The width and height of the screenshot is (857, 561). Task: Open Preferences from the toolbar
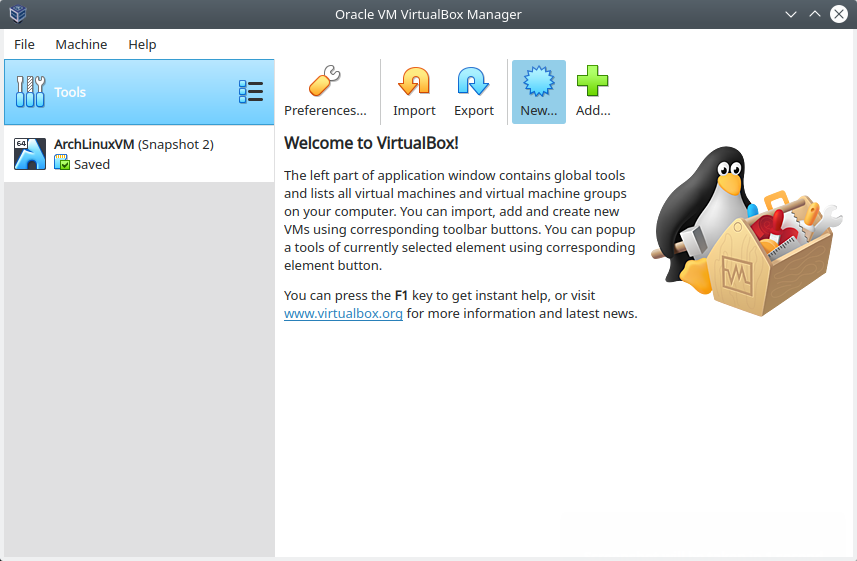325,92
